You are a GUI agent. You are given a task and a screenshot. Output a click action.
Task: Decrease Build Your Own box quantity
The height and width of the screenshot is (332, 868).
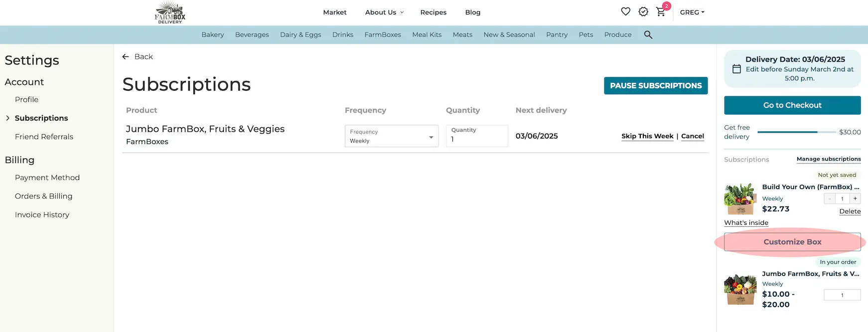pyautogui.click(x=830, y=198)
